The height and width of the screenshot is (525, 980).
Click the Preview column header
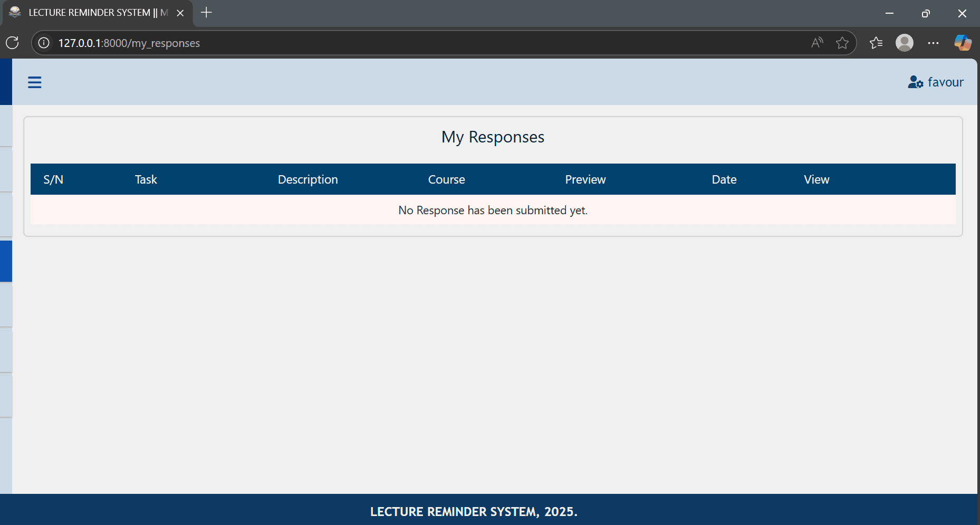pyautogui.click(x=585, y=179)
